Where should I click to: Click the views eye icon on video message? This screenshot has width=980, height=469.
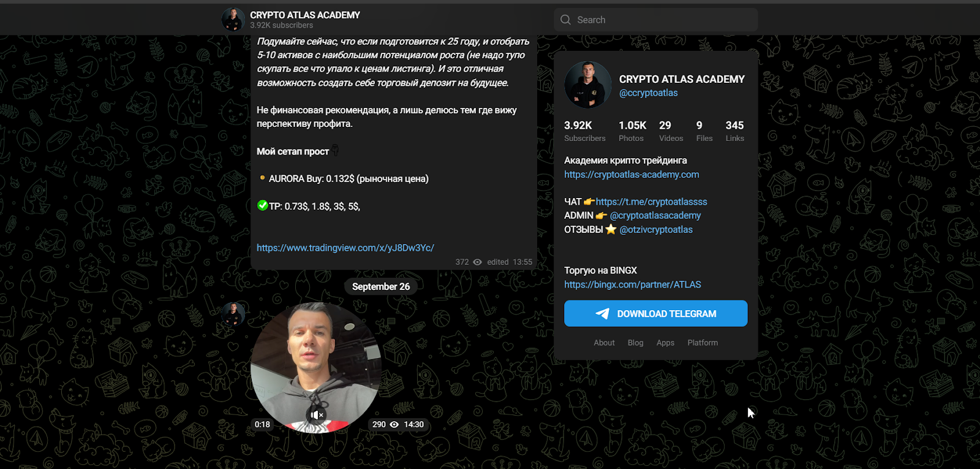394,424
